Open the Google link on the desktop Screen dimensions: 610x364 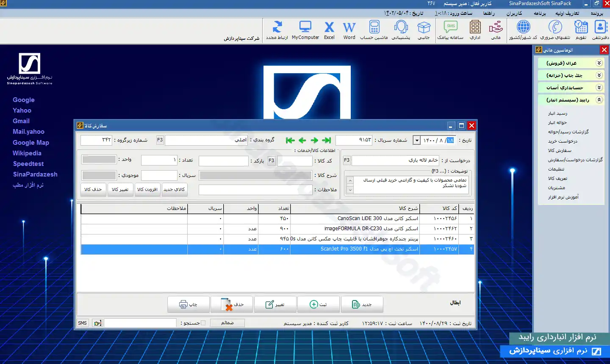point(24,100)
